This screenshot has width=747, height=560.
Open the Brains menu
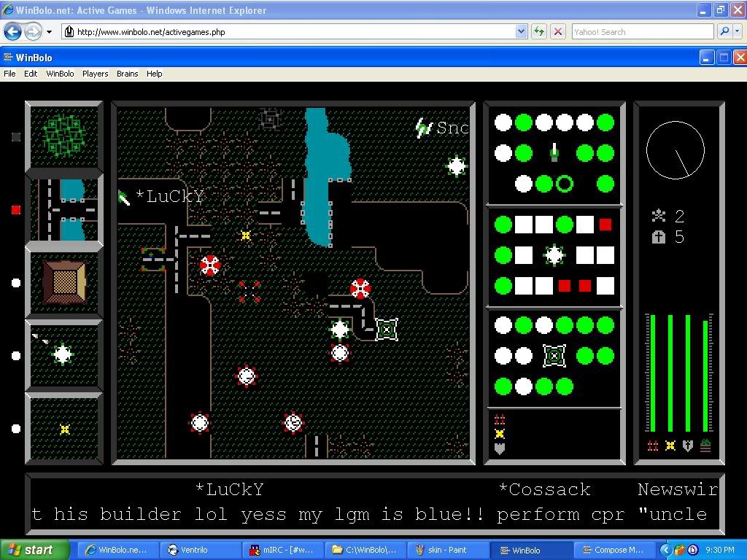point(127,74)
